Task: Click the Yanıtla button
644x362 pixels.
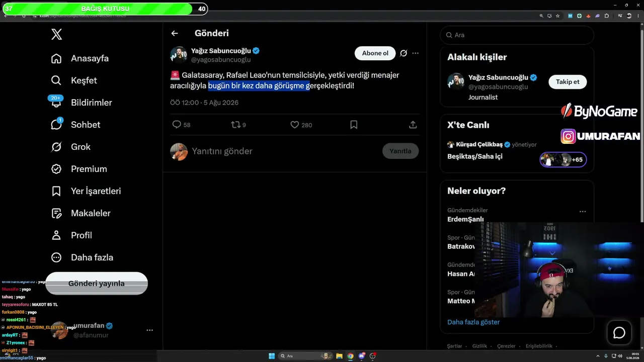Action: [400, 151]
